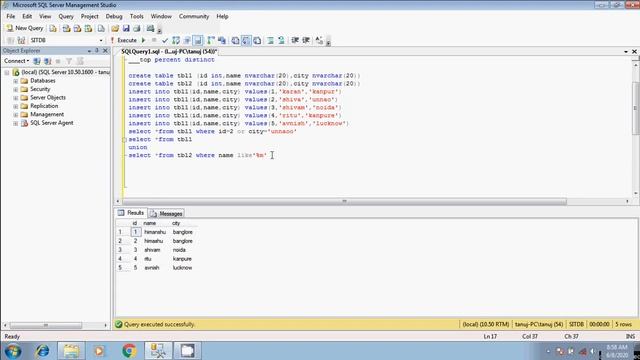Open the Connect dropdown in Object Explorer
Image resolution: width=640 pixels, height=360 pixels.
coord(16,61)
